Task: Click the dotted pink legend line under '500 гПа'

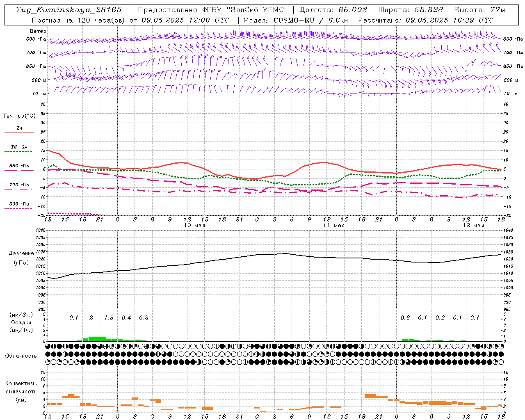Action: point(18,209)
